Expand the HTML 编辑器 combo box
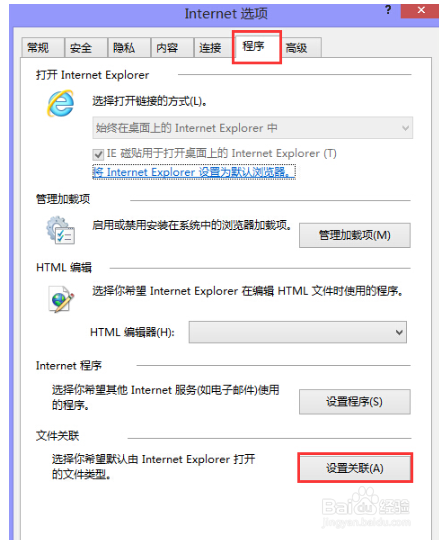The image size is (439, 540). point(297,332)
